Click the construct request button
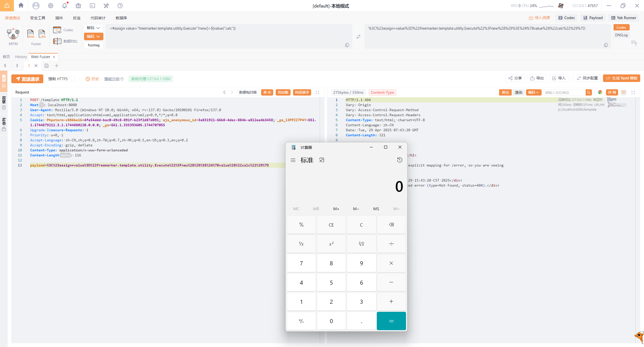Viewport: 644px width, 347px height. [x=302, y=92]
